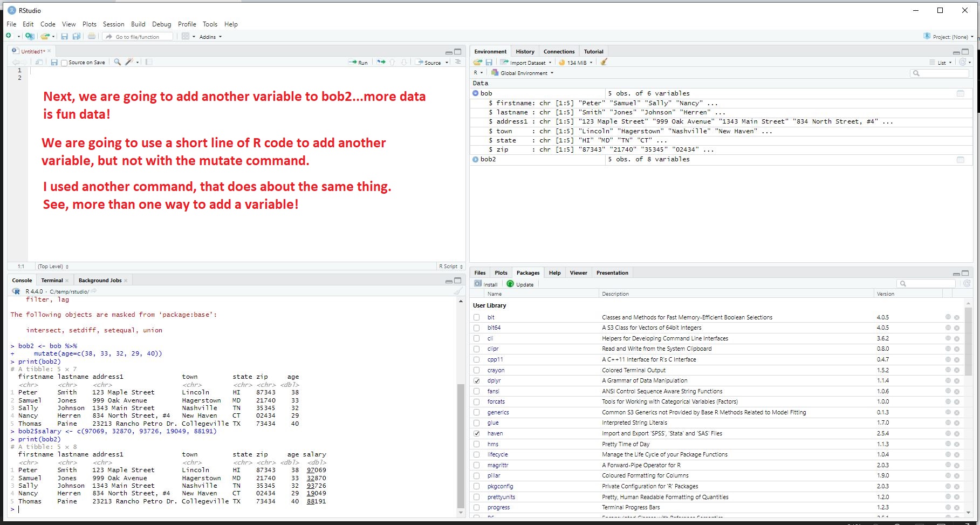Uncheck the dplyr package checkbox

click(x=477, y=380)
